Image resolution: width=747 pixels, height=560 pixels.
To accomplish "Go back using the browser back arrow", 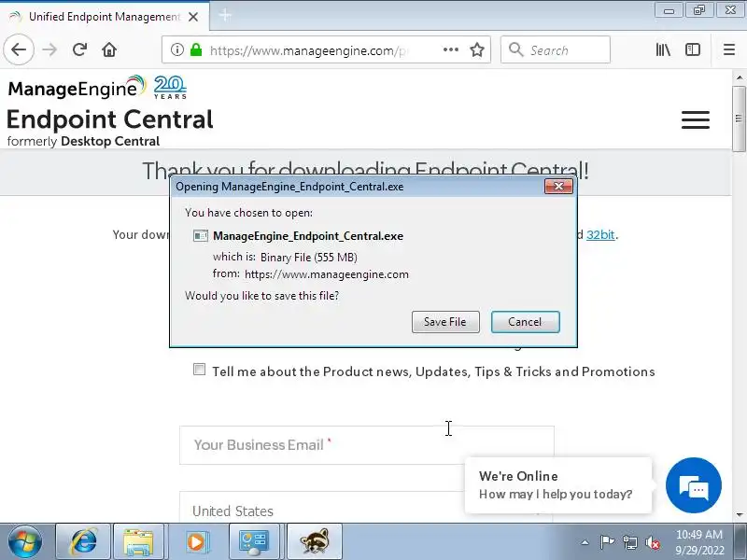I will (19, 49).
